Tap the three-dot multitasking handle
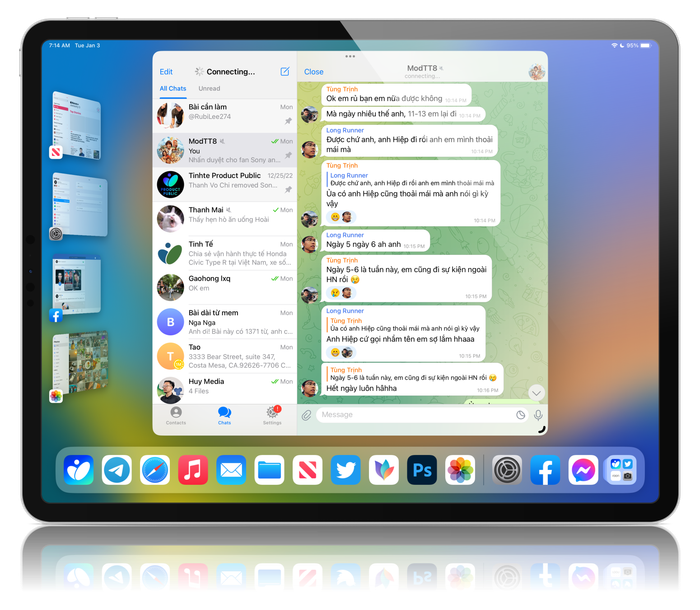Viewport: 700px width, 610px height. pos(350,56)
